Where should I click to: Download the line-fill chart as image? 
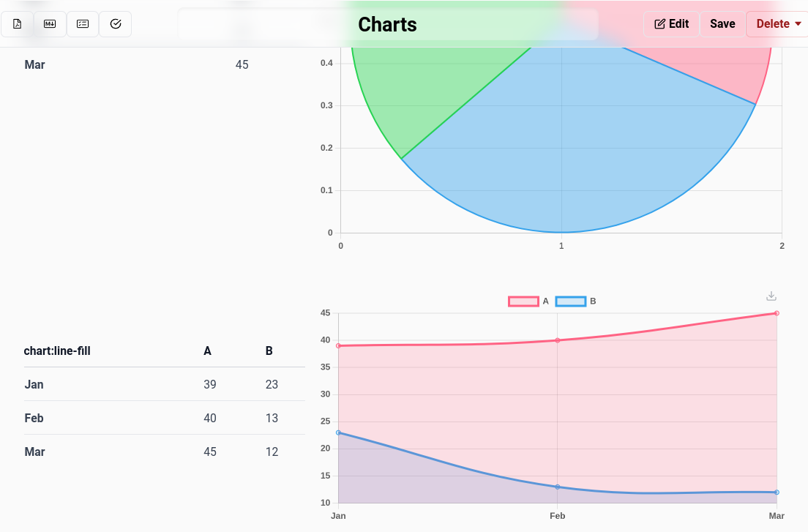coord(771,296)
